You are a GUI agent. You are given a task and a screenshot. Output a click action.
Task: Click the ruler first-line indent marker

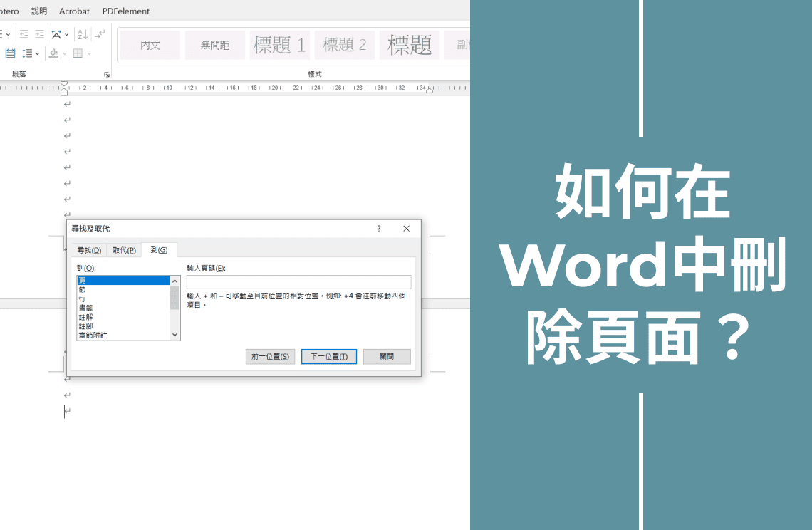click(x=64, y=84)
